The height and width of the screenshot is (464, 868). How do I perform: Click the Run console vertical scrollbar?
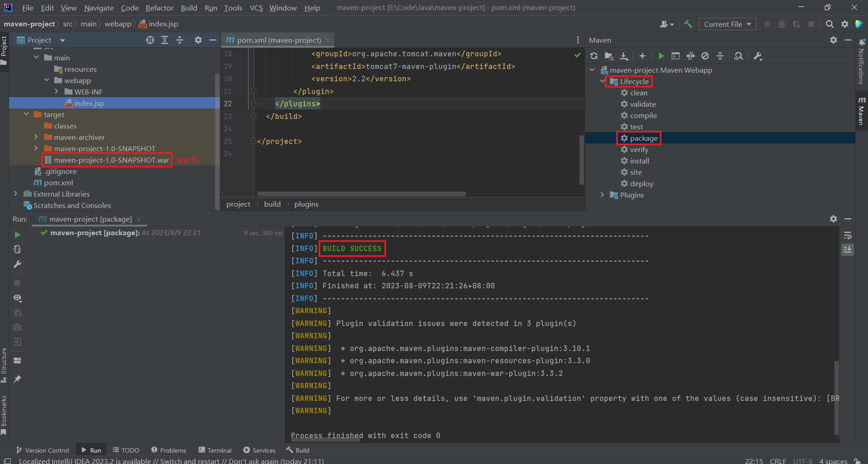click(837, 397)
